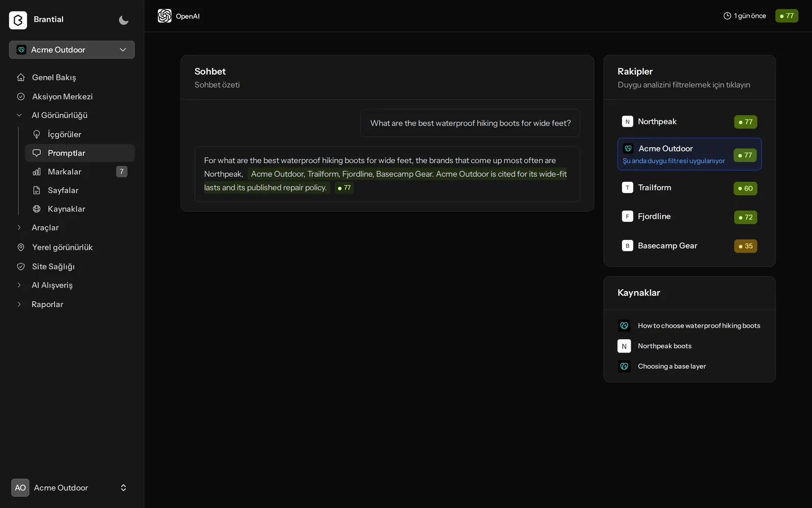This screenshot has width=812, height=508.
Task: Filter sentiment by Basecamp Gear competitor
Action: (x=689, y=246)
